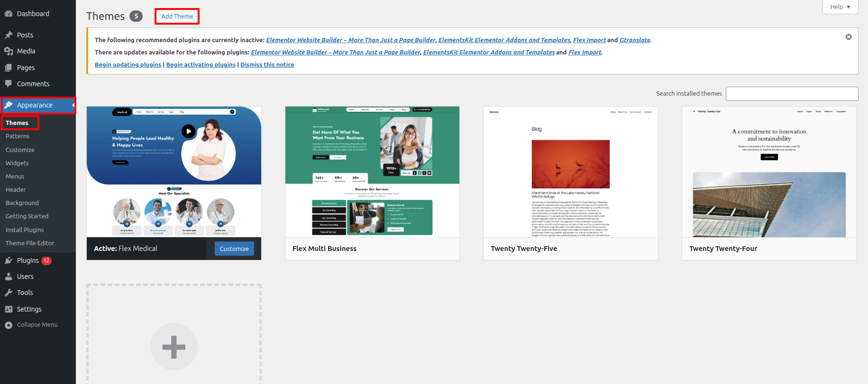The image size is (868, 384).
Task: Click the Settings sliders icon
Action: click(x=9, y=309)
